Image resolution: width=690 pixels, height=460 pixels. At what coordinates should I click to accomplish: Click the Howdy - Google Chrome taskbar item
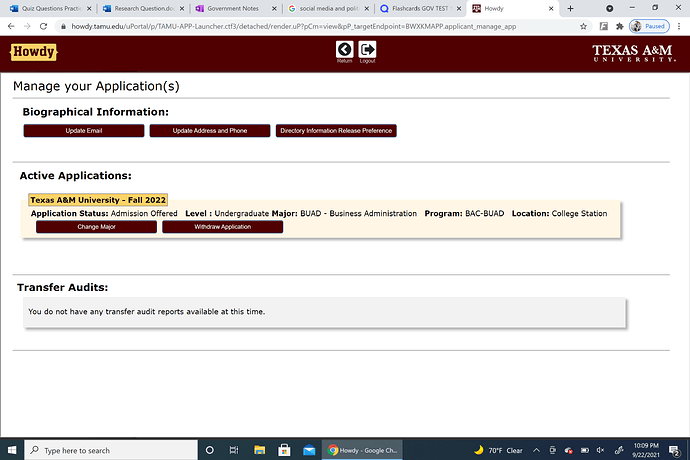362,450
